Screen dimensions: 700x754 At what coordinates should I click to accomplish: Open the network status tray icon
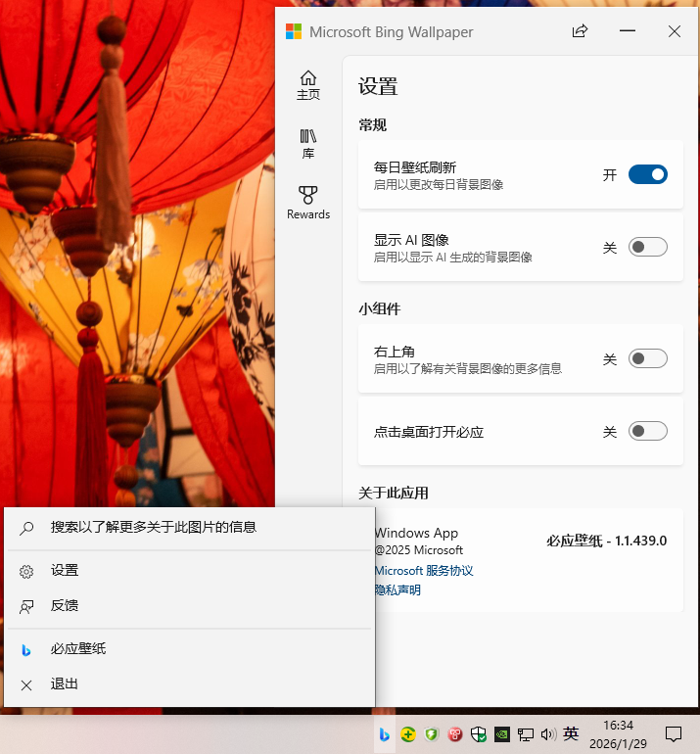[x=526, y=734]
